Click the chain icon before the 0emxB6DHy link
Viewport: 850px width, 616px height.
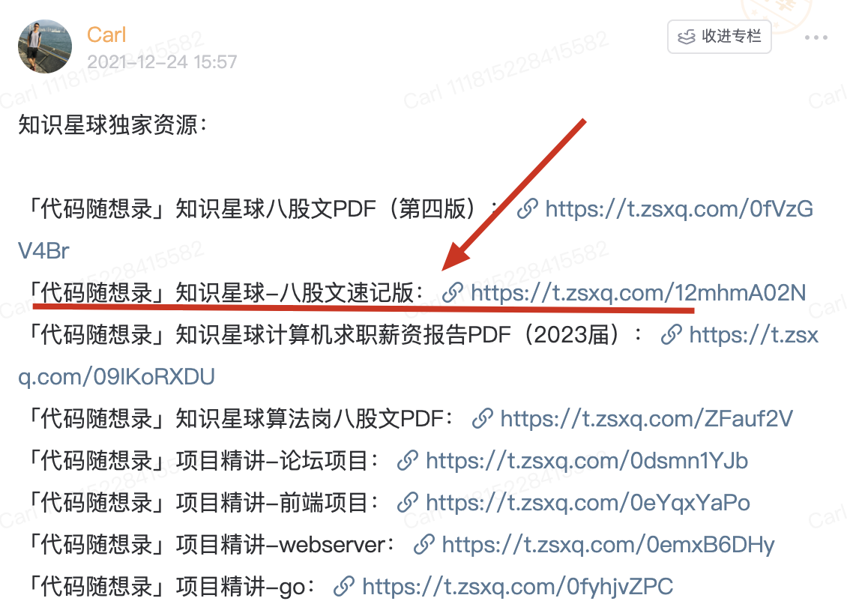point(424,545)
